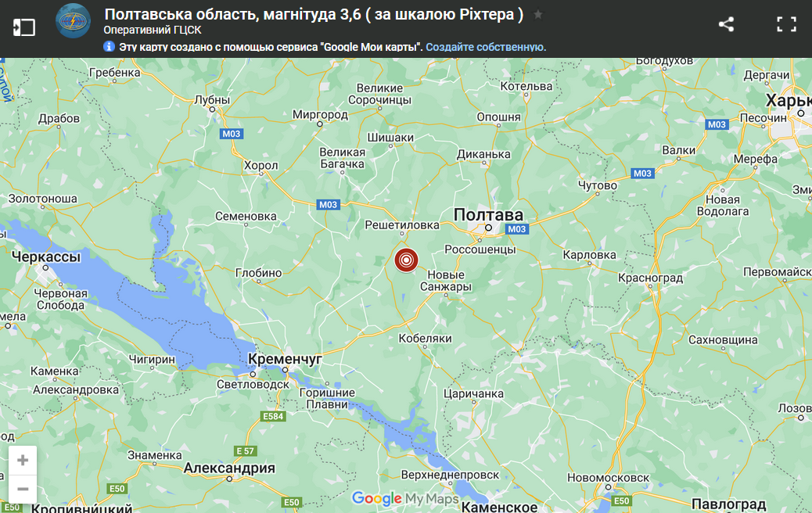Click the E584 road sign badge
This screenshot has width=812, height=513.
273,416
